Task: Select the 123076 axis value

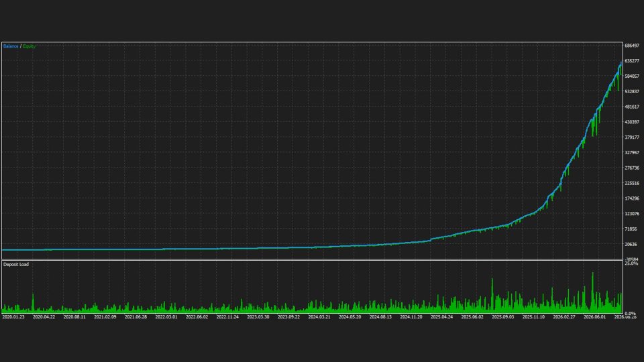Action: (x=632, y=214)
